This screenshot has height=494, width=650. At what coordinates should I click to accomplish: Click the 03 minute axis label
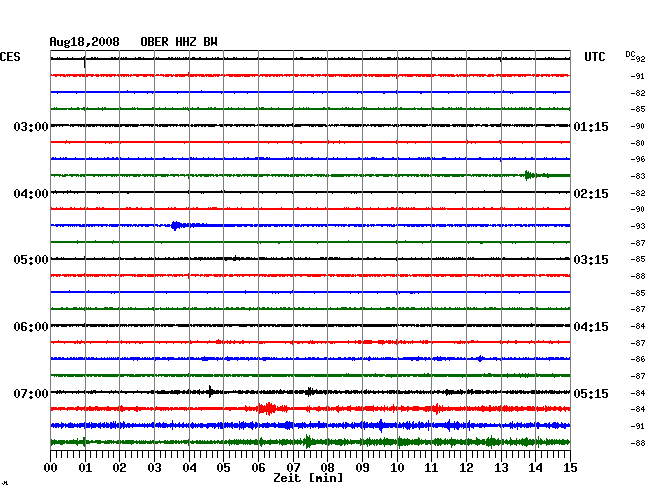click(x=154, y=468)
